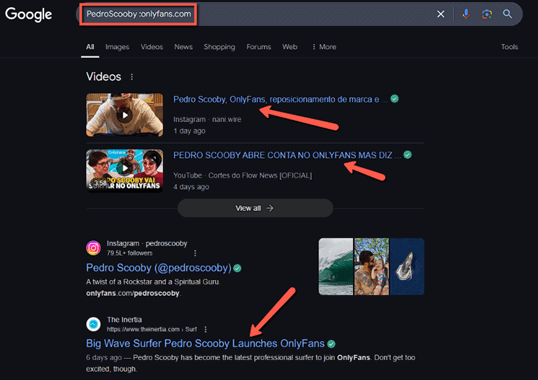Play the Instagram nani.wire video thumbnail

tap(125, 115)
